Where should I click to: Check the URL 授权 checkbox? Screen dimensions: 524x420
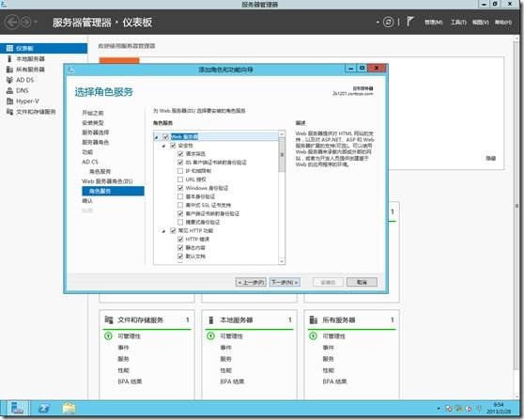pos(180,179)
